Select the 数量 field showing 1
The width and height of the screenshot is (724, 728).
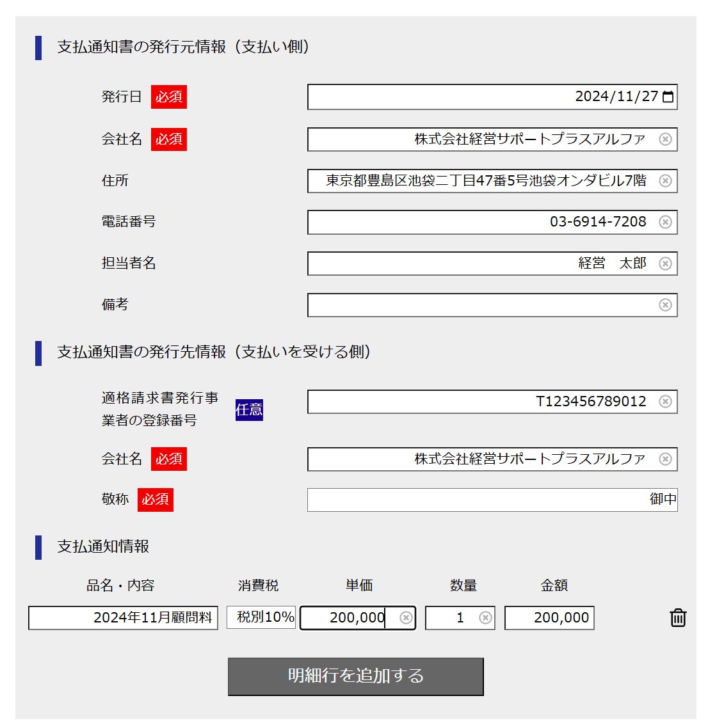pyautogui.click(x=458, y=617)
